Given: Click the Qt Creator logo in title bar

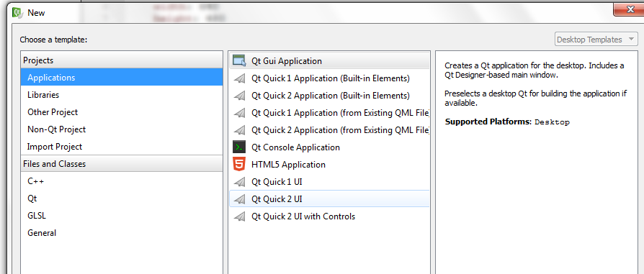Looking at the screenshot, I should tap(17, 12).
